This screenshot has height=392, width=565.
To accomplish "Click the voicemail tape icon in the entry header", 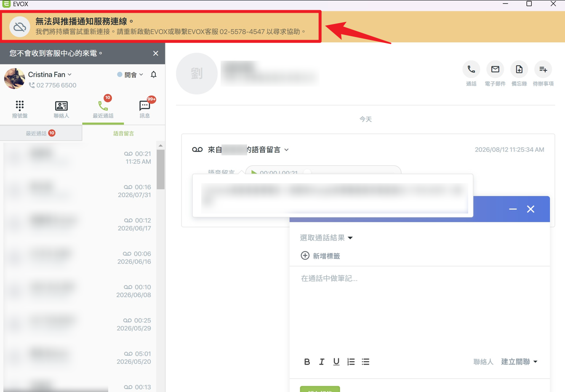I will [197, 149].
